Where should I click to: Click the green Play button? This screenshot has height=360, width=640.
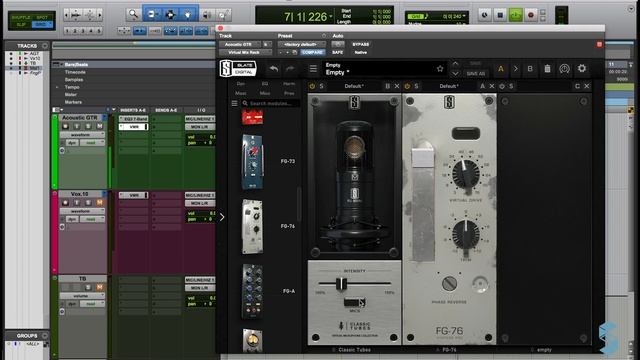(516, 15)
